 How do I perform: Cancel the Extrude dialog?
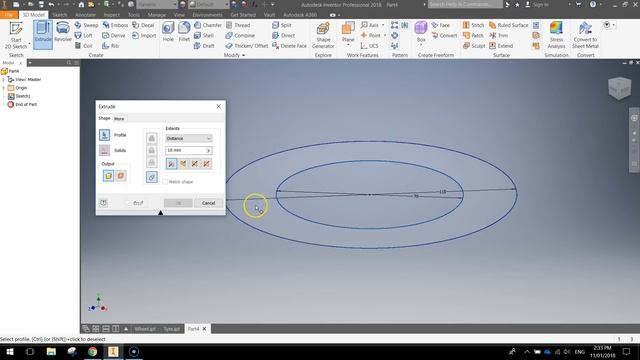[208, 203]
